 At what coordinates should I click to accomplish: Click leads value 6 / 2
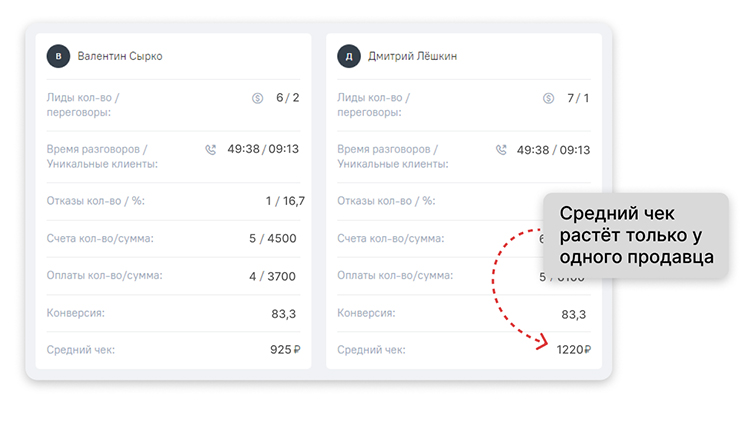click(x=287, y=98)
